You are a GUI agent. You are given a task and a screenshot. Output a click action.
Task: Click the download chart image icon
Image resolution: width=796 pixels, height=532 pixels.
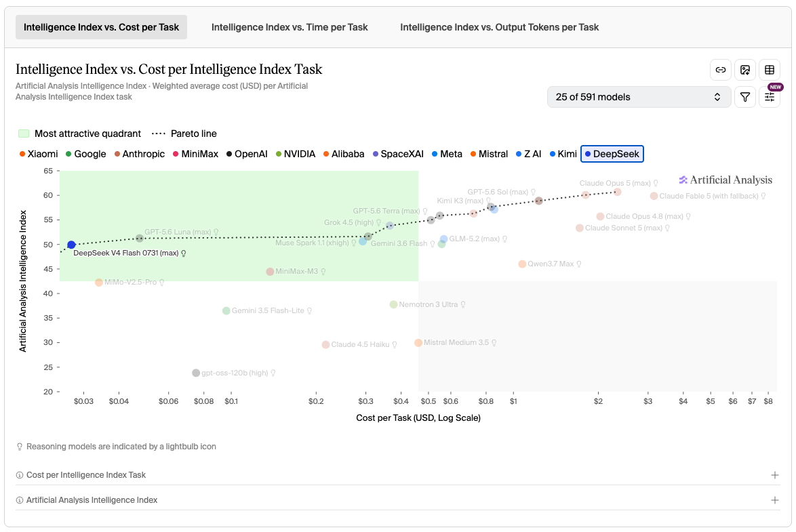(x=744, y=70)
